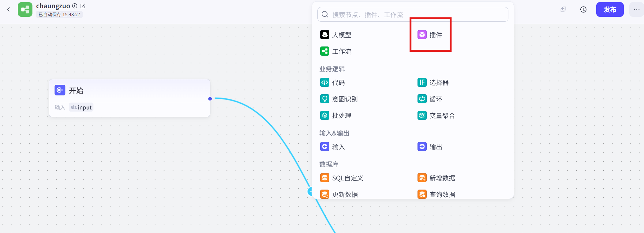Open the more options ellipsis menu
The width and height of the screenshot is (644, 233).
637,9
